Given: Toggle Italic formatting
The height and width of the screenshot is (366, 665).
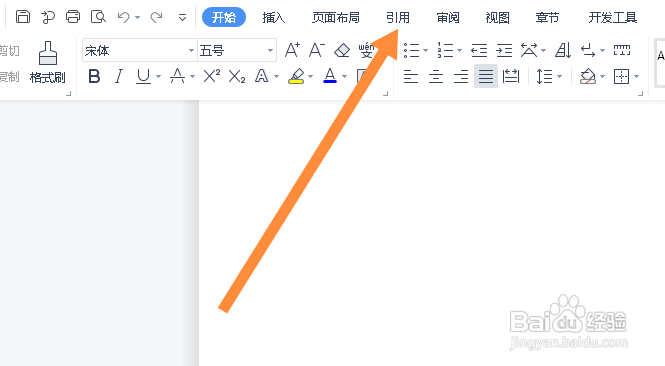Looking at the screenshot, I should point(119,77).
